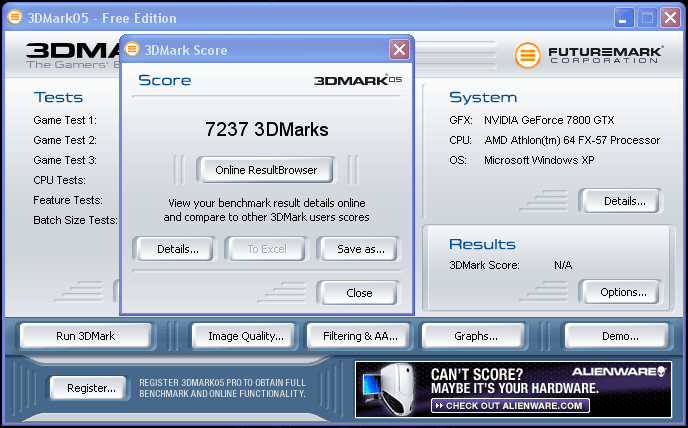Click the 7237 3DMarks score text
Image resolution: width=688 pixels, height=428 pixels.
[267, 129]
